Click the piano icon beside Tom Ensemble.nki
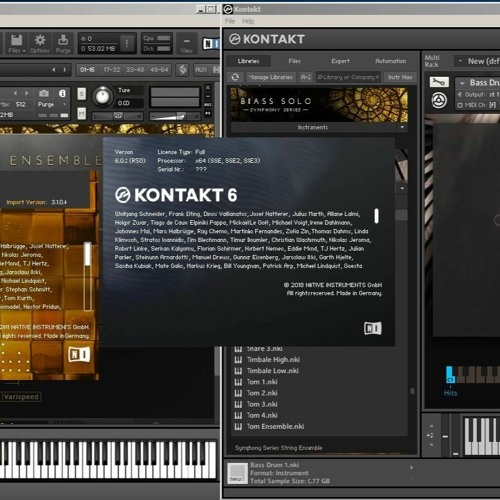The image size is (500, 500). (x=238, y=427)
